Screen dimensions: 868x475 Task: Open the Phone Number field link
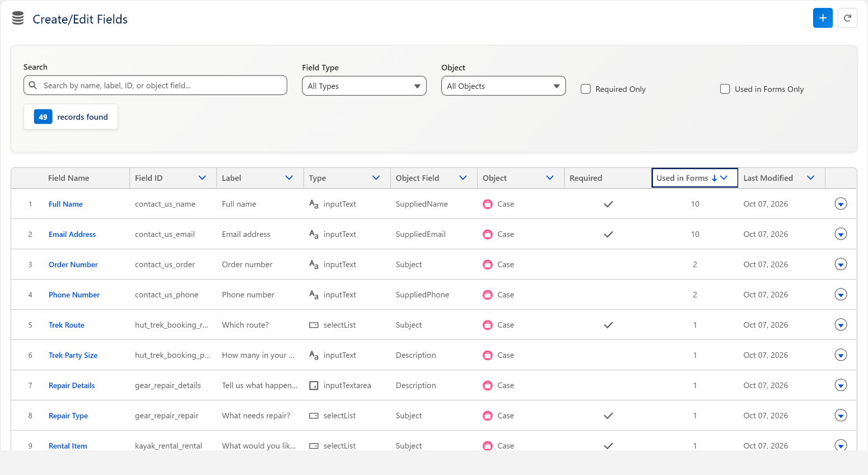(x=74, y=295)
